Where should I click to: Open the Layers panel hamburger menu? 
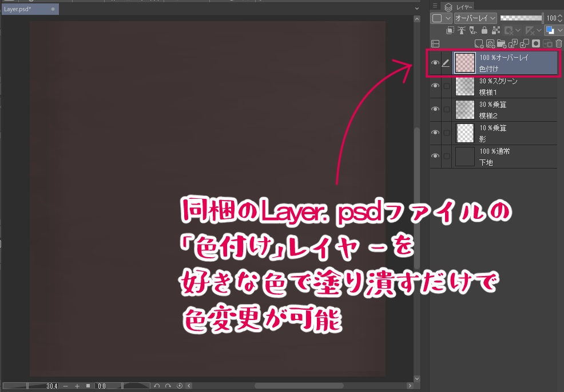(x=436, y=6)
